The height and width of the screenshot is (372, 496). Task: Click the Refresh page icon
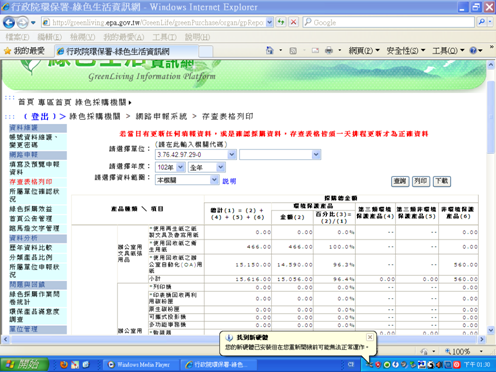click(x=281, y=22)
